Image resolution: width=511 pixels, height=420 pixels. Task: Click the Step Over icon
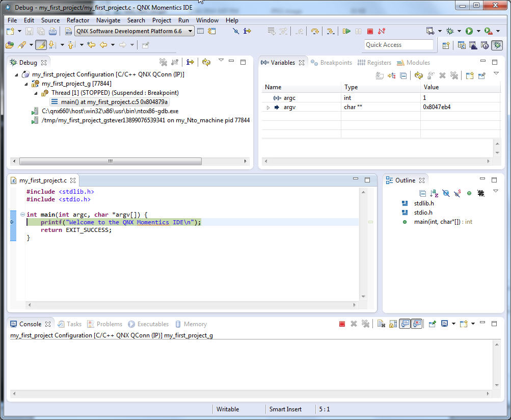coord(315,31)
